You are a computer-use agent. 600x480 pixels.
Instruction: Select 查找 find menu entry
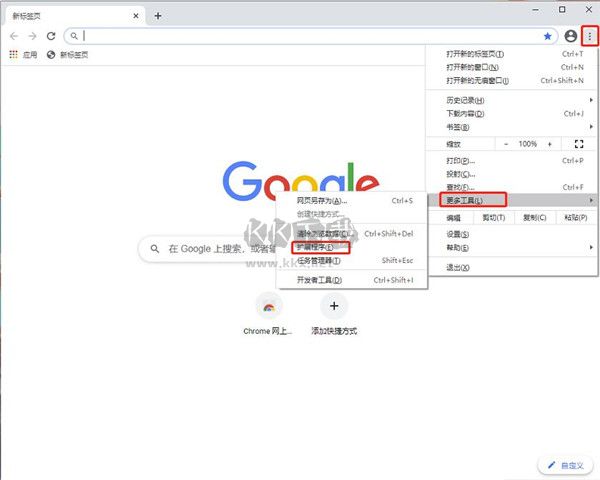click(x=512, y=187)
